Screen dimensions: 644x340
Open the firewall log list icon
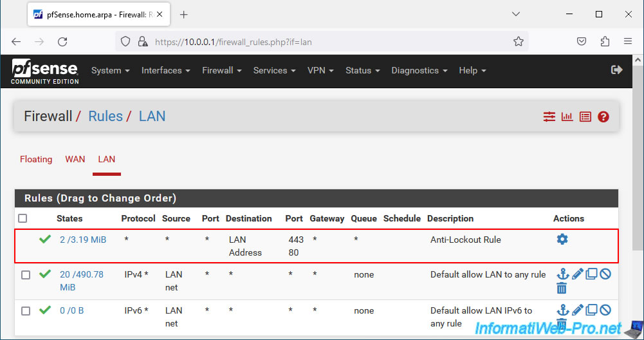tap(585, 117)
